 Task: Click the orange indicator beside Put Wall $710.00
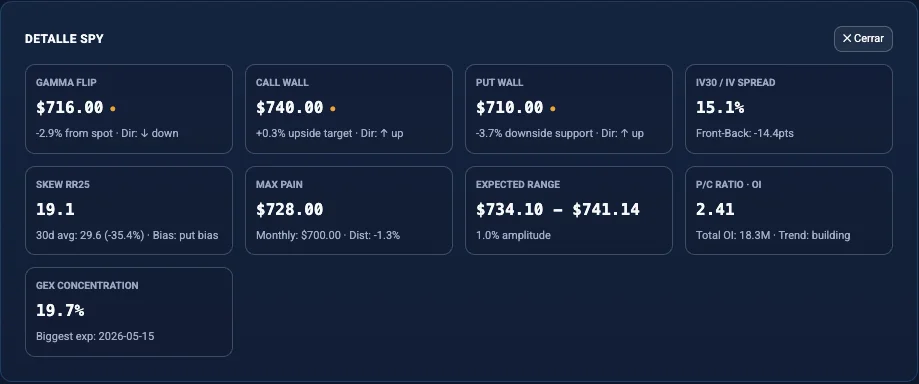point(553,108)
